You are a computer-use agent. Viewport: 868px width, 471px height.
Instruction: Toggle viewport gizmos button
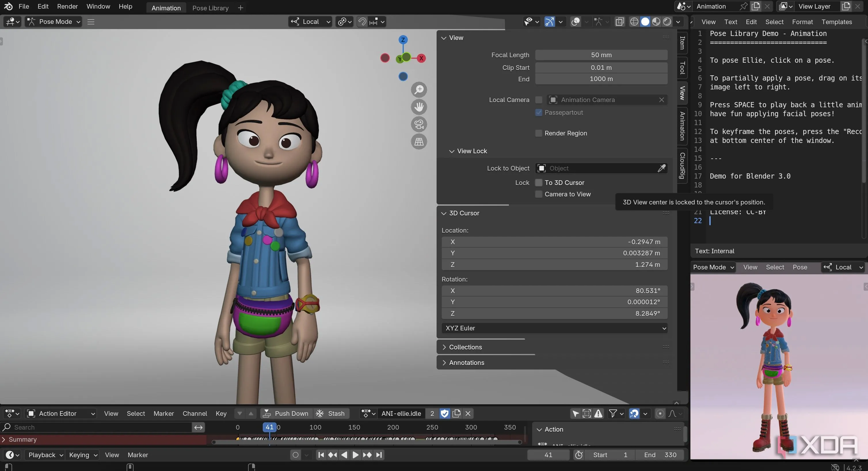(549, 22)
